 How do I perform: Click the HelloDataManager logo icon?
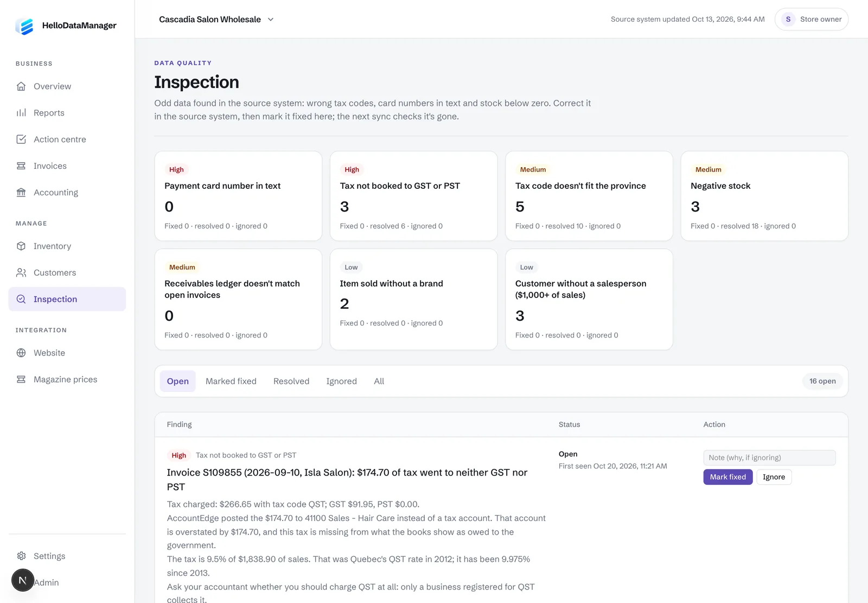tap(24, 26)
